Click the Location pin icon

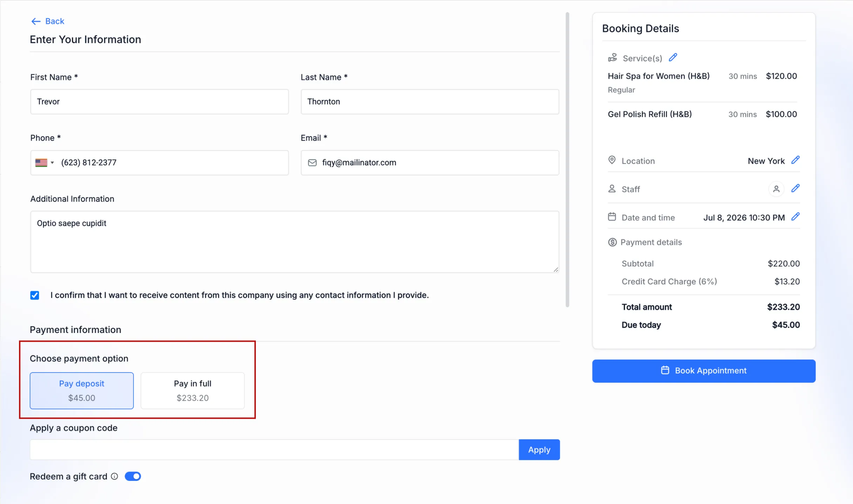(612, 160)
